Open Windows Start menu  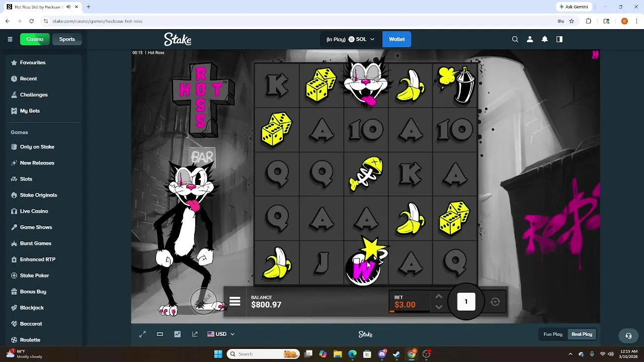[218, 354]
